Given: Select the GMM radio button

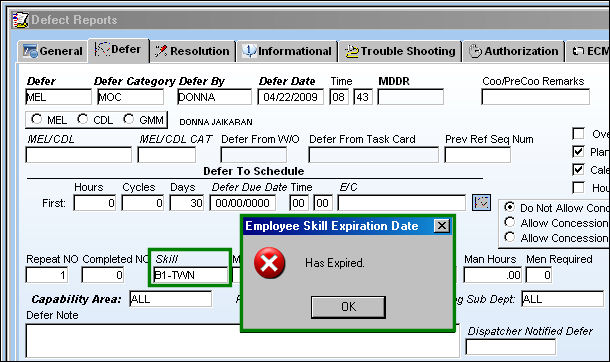Looking at the screenshot, I should [128, 119].
